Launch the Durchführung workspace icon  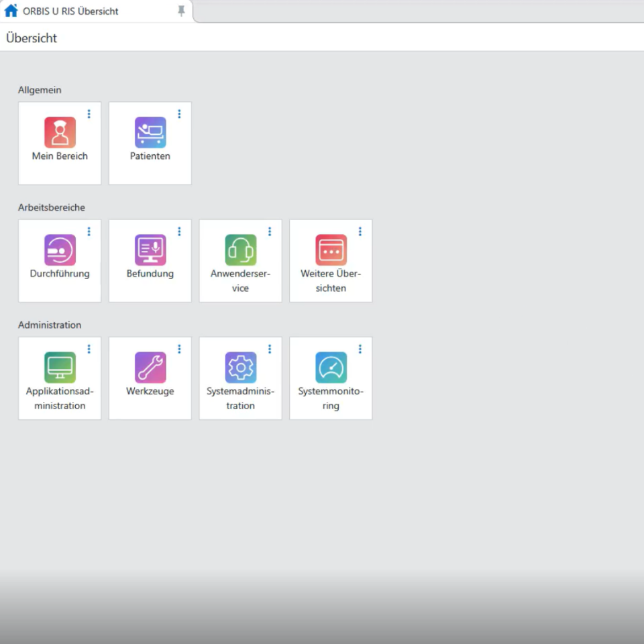click(x=60, y=250)
